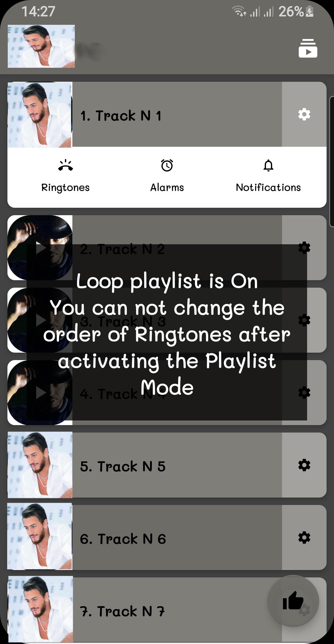The width and height of the screenshot is (334, 644).
Task: Play Track N 2 thumbnail button
Action: click(40, 248)
